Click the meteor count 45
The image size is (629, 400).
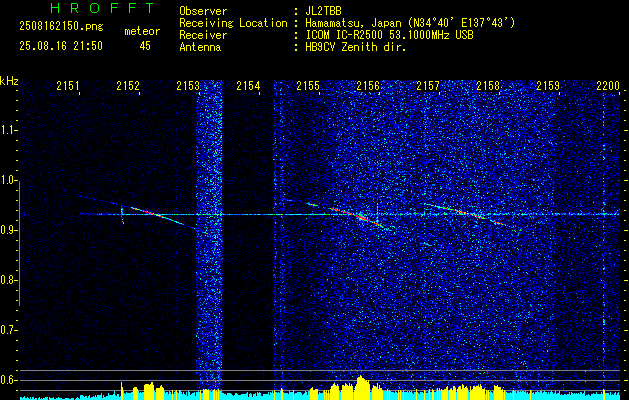(x=145, y=46)
